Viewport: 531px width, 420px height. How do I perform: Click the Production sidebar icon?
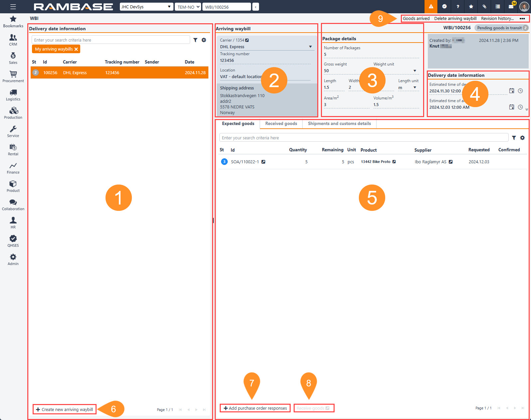13,113
